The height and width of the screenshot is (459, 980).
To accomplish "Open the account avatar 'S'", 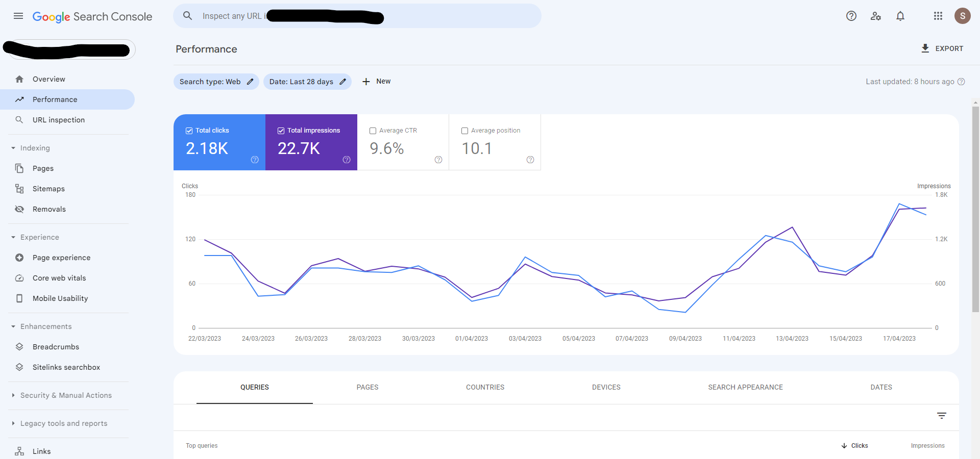I will (963, 16).
